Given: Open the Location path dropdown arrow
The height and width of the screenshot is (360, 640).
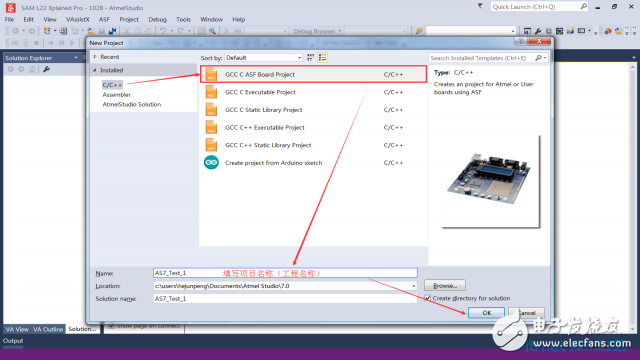Looking at the screenshot, I should pyautogui.click(x=413, y=286).
